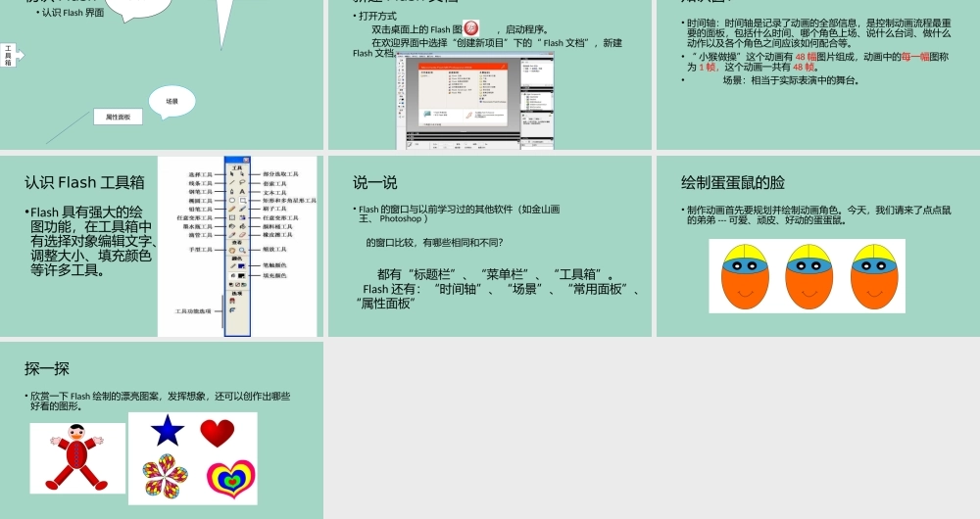The height and width of the screenshot is (519, 980).
Task: Open the '绘制蛋蛋鼠的脸' slide thumbnail
Action: [818, 246]
